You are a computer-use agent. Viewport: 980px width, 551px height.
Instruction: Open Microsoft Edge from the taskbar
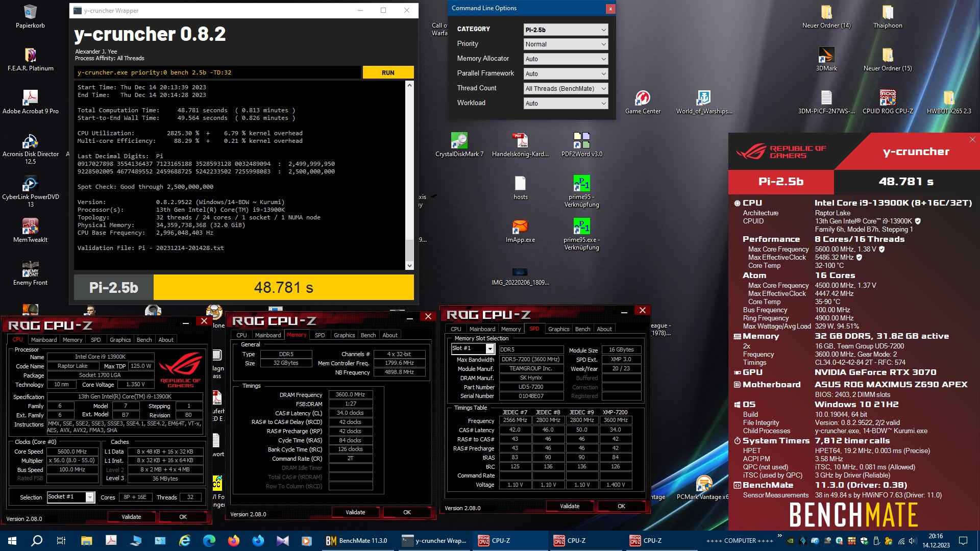(209, 541)
